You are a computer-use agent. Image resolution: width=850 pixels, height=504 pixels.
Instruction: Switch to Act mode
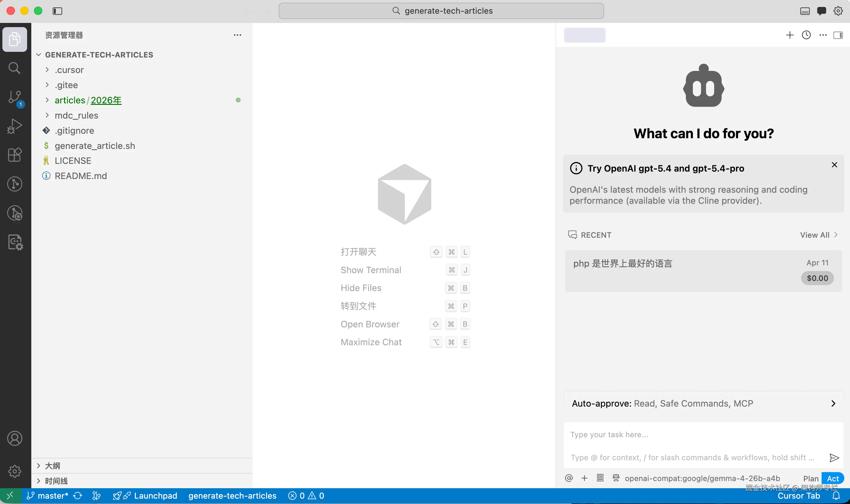coord(833,478)
